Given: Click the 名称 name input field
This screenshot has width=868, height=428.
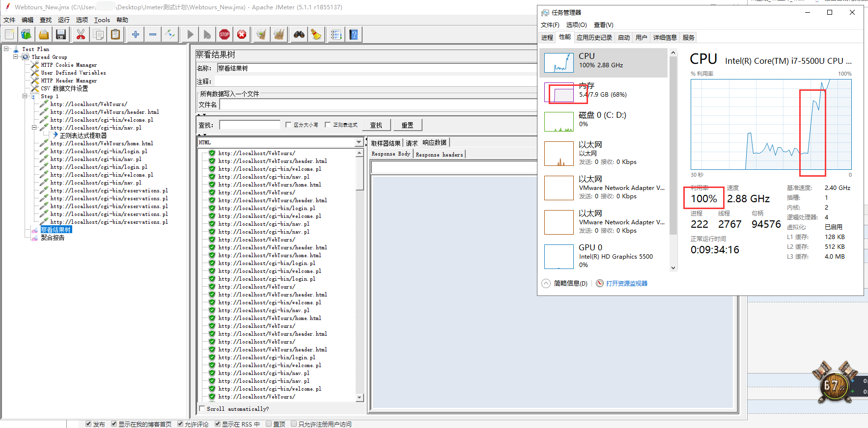Looking at the screenshot, I should [x=376, y=68].
